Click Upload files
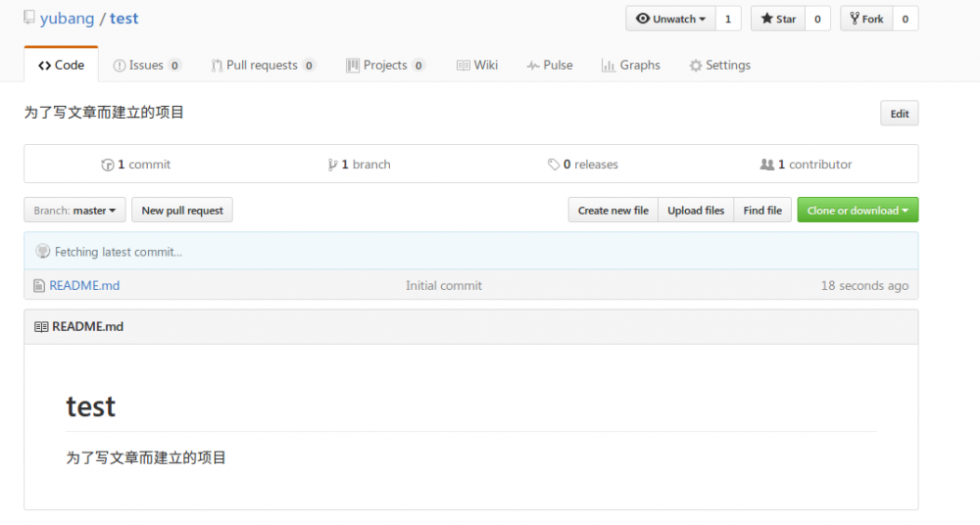The height and width of the screenshot is (525, 980). coord(696,210)
